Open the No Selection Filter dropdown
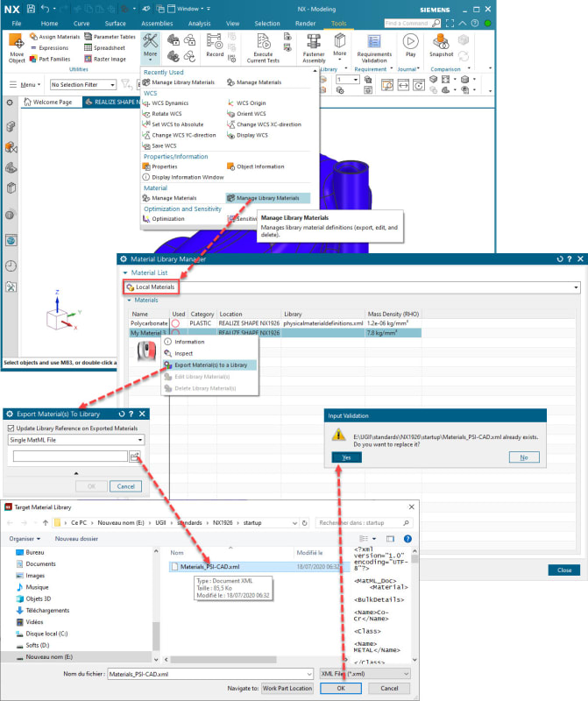Viewport: 588px width, 701px height. pos(83,84)
